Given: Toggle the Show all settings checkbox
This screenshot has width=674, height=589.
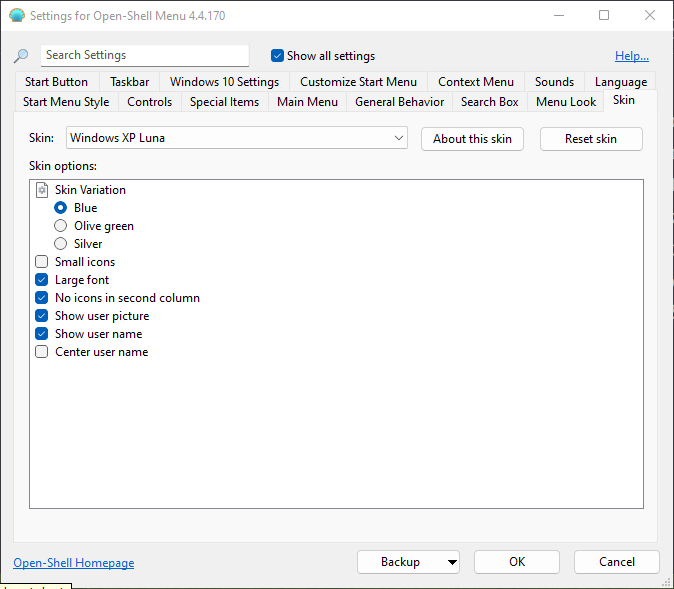Looking at the screenshot, I should (277, 55).
